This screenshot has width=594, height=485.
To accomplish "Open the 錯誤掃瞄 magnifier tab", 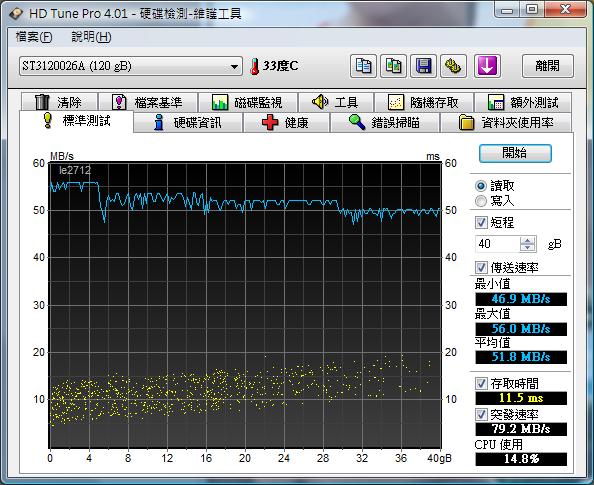I will click(x=385, y=123).
